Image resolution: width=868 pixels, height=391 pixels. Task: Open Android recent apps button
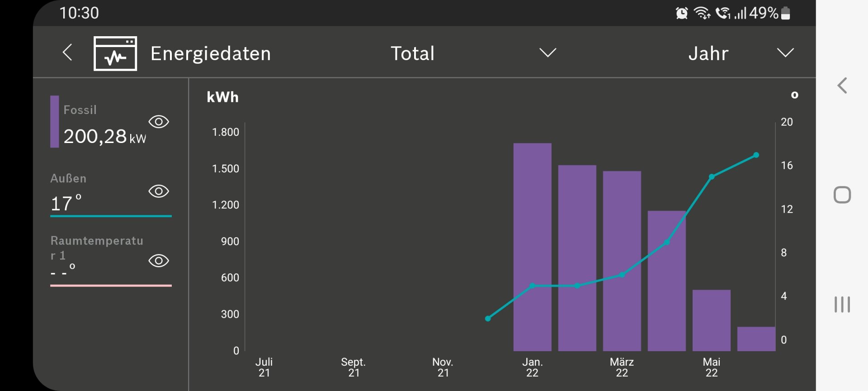[842, 304]
